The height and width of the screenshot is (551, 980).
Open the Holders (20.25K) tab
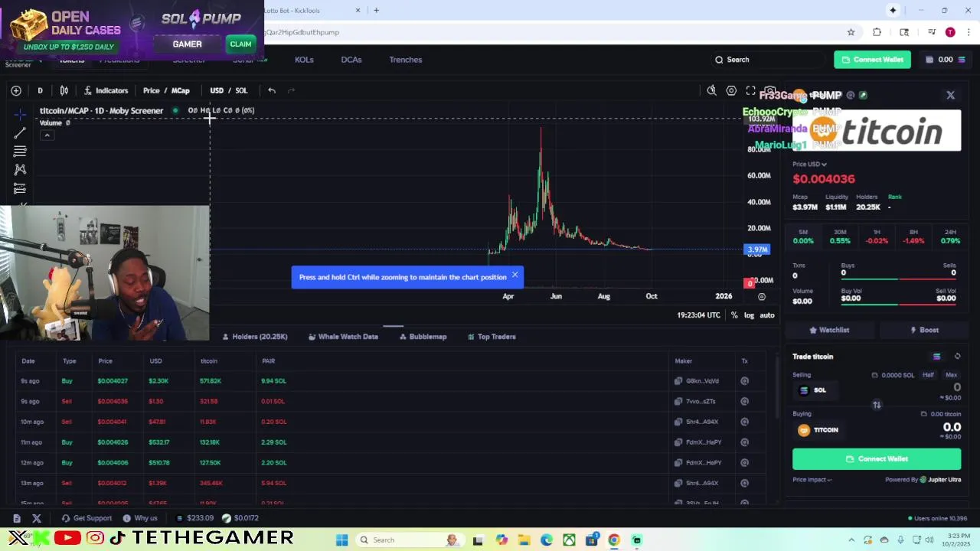click(255, 337)
